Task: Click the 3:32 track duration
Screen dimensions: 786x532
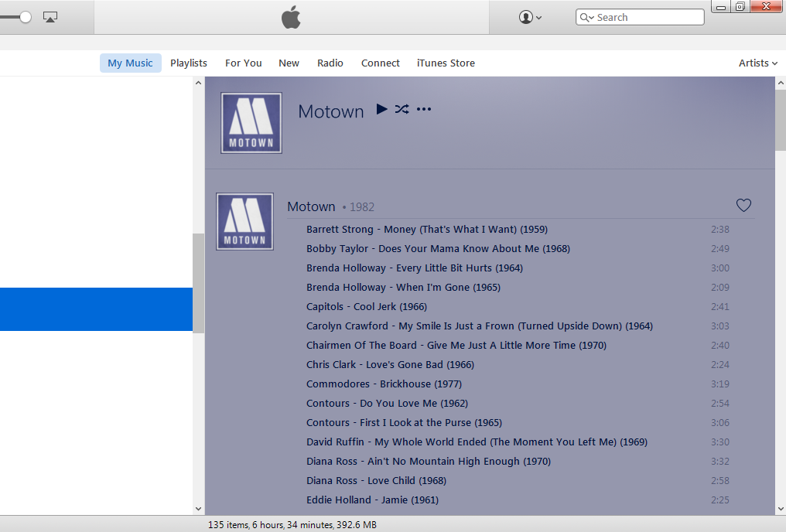Action: coord(719,462)
